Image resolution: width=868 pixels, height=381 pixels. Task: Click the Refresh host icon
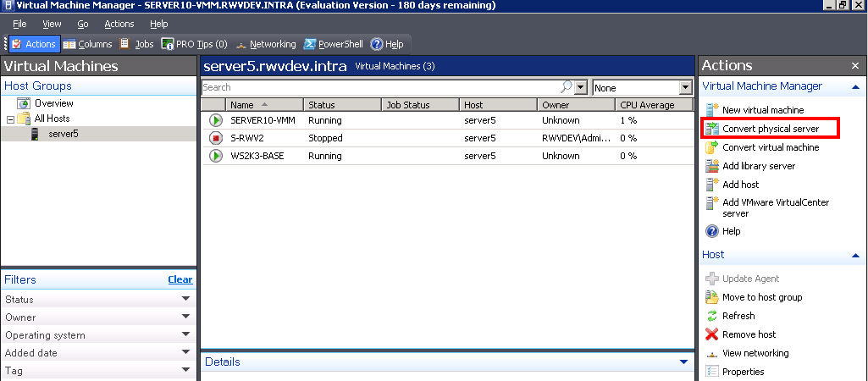(x=712, y=316)
